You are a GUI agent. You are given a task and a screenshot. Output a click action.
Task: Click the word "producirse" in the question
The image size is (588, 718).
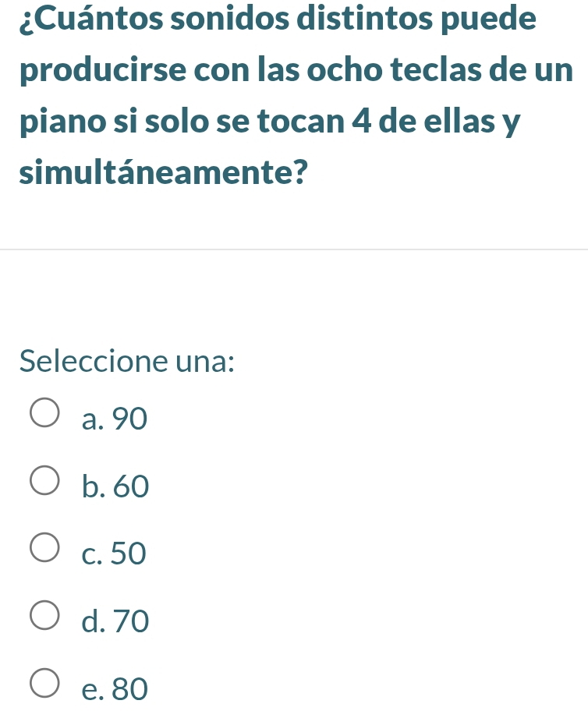104,71
